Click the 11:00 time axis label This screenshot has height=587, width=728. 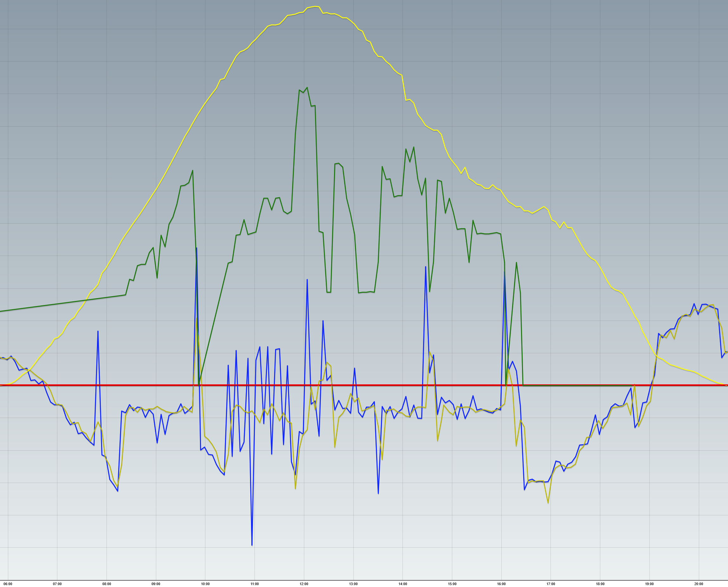(254, 584)
